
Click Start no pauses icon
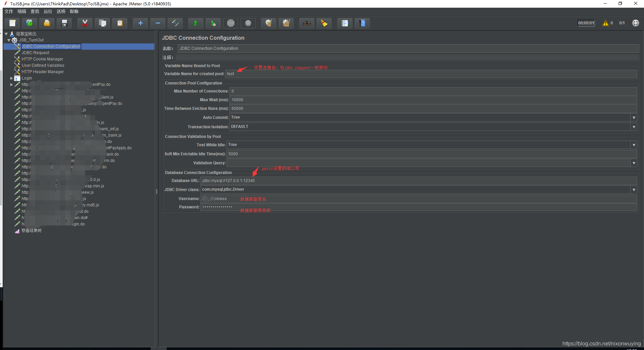(213, 23)
